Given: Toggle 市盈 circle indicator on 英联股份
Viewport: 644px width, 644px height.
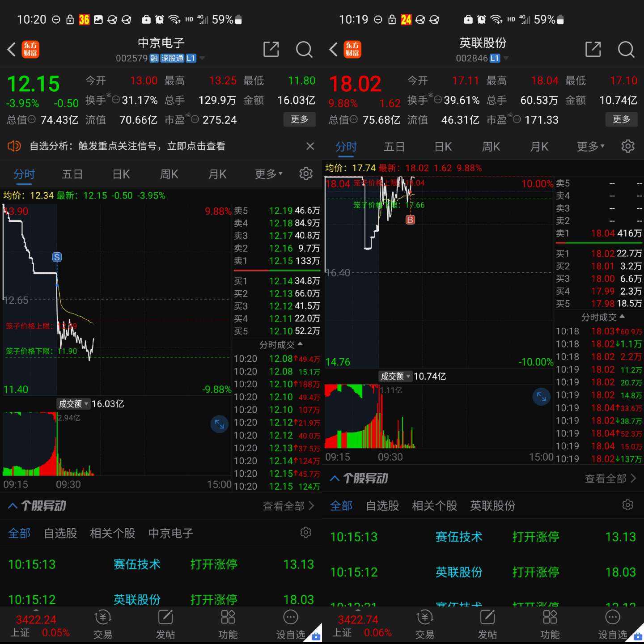Looking at the screenshot, I should (x=517, y=119).
